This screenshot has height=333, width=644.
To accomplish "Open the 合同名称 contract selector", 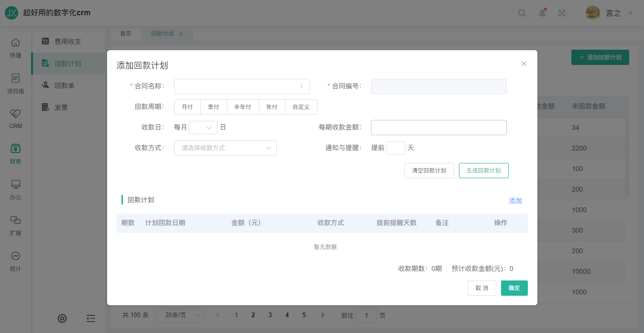I will (241, 86).
